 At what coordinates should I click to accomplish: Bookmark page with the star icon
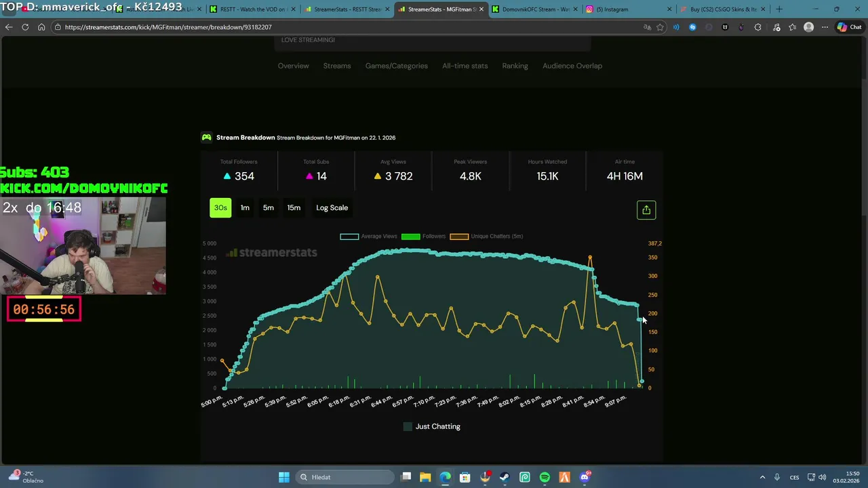pyautogui.click(x=660, y=27)
